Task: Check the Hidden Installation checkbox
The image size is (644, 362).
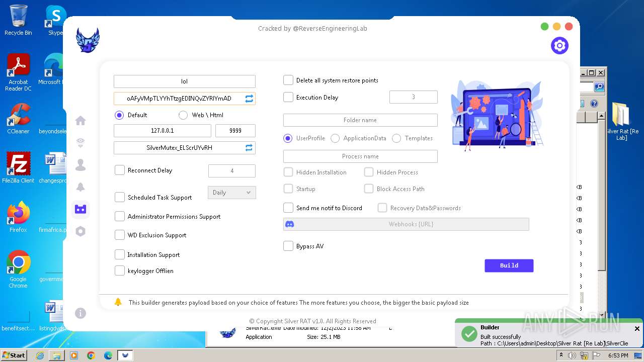Action: point(288,172)
